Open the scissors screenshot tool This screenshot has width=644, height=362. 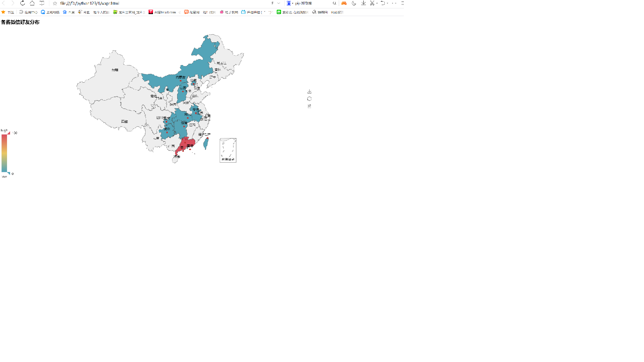coord(372,3)
